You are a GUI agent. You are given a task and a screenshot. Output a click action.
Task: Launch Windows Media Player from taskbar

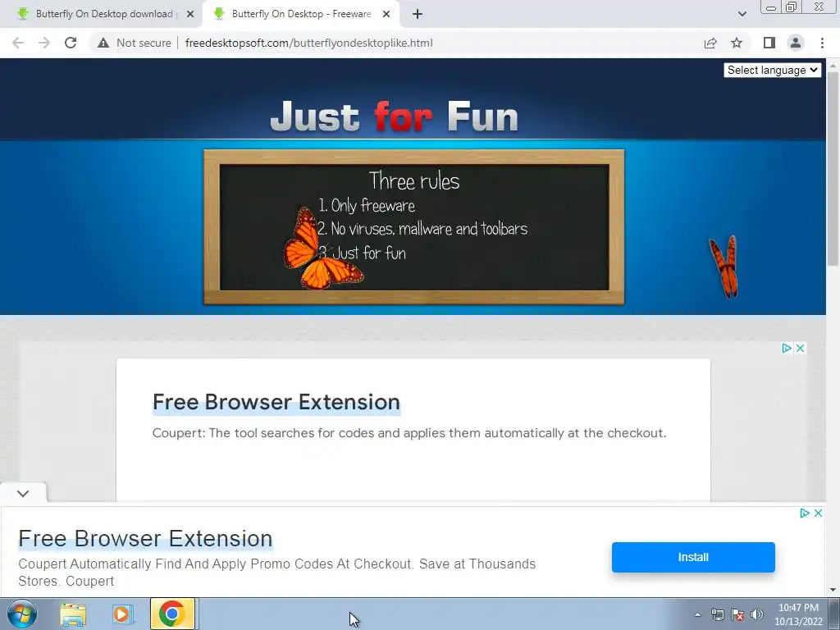coord(122,614)
